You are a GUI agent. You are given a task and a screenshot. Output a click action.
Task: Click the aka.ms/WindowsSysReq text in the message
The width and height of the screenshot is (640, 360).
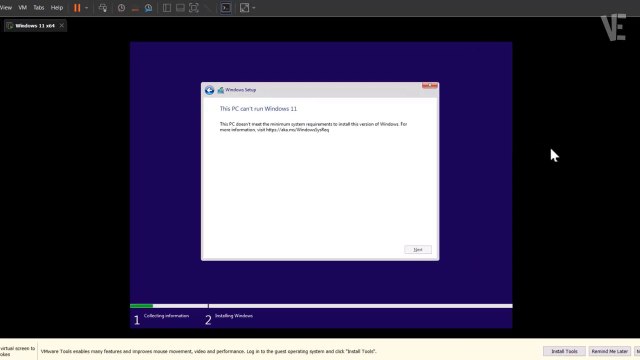tap(298, 130)
